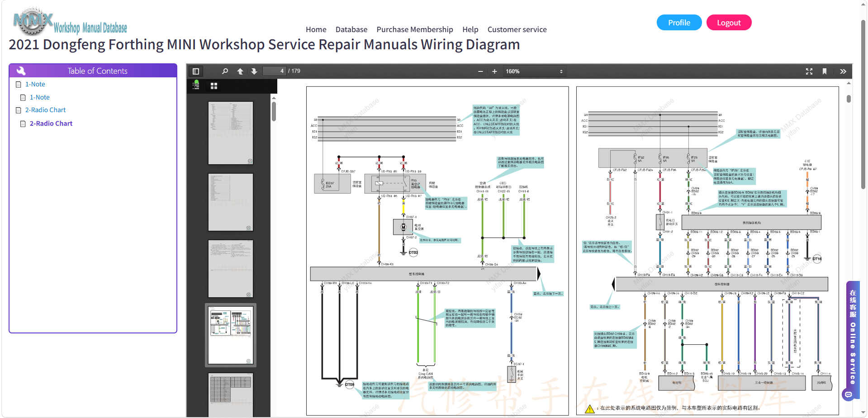The width and height of the screenshot is (868, 418).
Task: Click the blue Profile button
Action: point(679,23)
